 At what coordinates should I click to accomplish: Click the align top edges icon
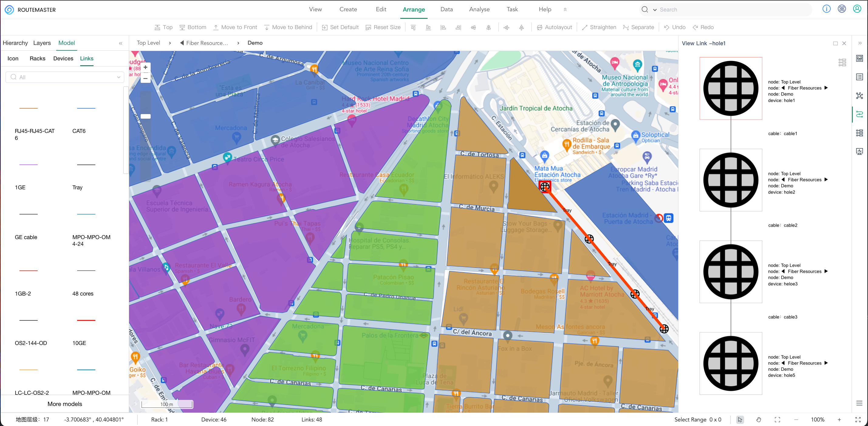pyautogui.click(x=413, y=27)
